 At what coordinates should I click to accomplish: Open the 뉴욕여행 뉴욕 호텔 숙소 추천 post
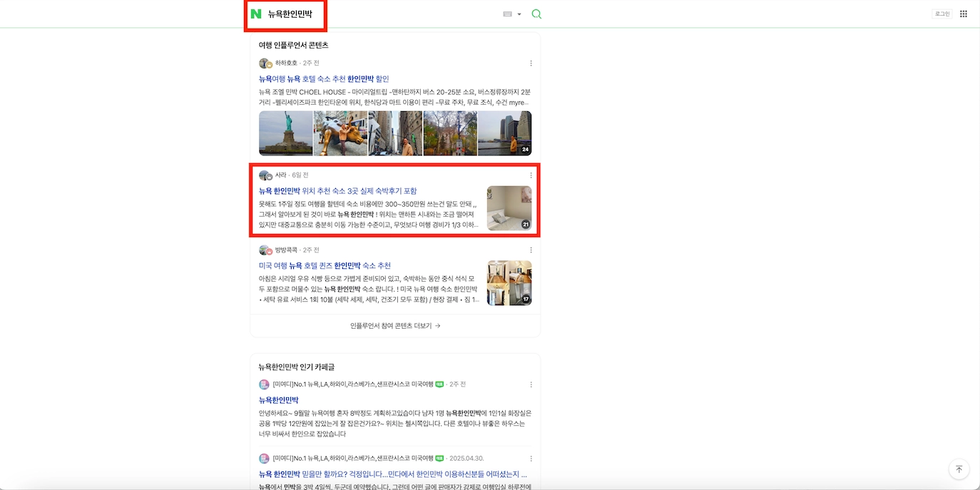tap(324, 78)
